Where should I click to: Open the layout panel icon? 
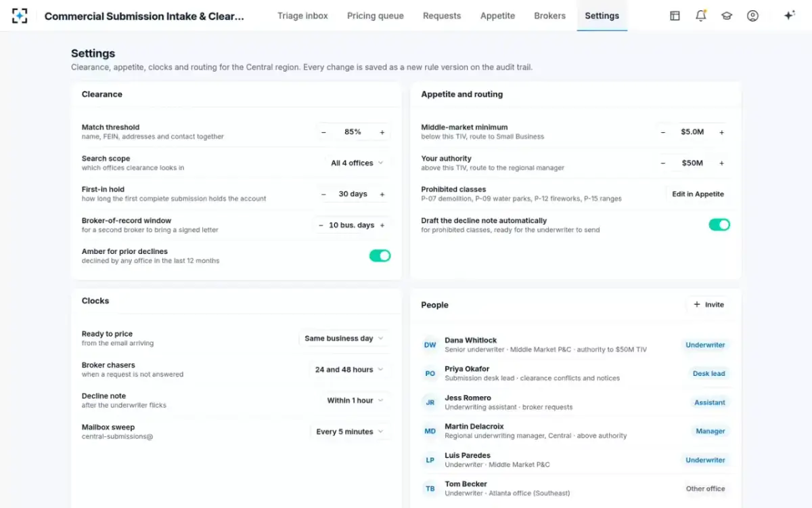click(675, 16)
